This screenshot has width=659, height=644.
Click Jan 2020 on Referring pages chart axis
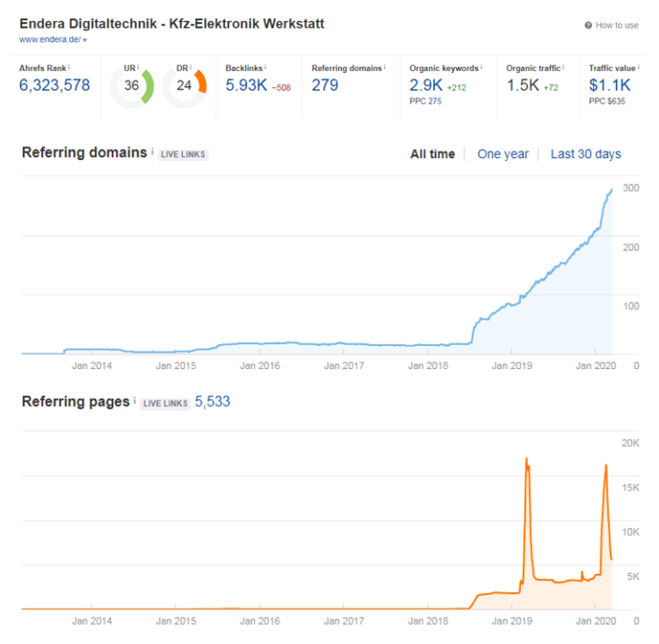click(595, 621)
